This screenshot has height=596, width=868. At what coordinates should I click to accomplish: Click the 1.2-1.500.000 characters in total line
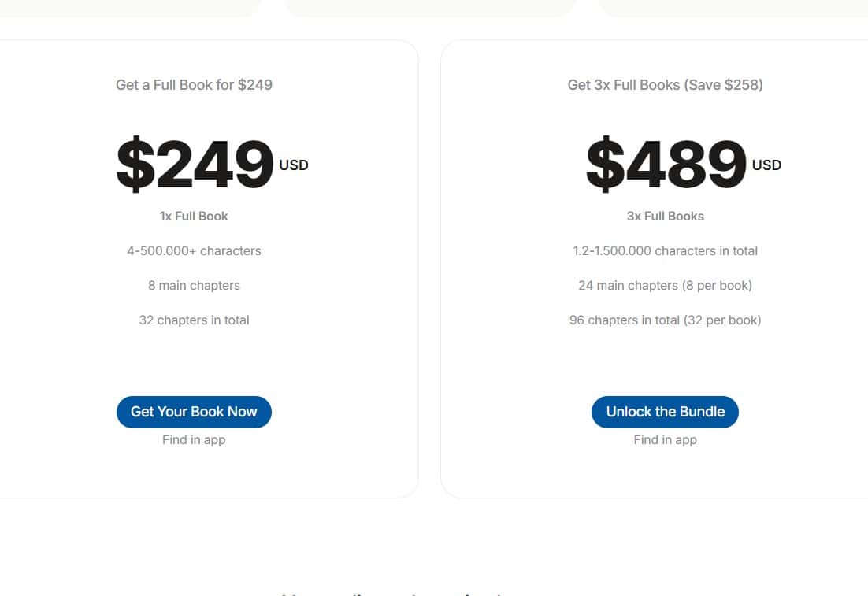[665, 250]
